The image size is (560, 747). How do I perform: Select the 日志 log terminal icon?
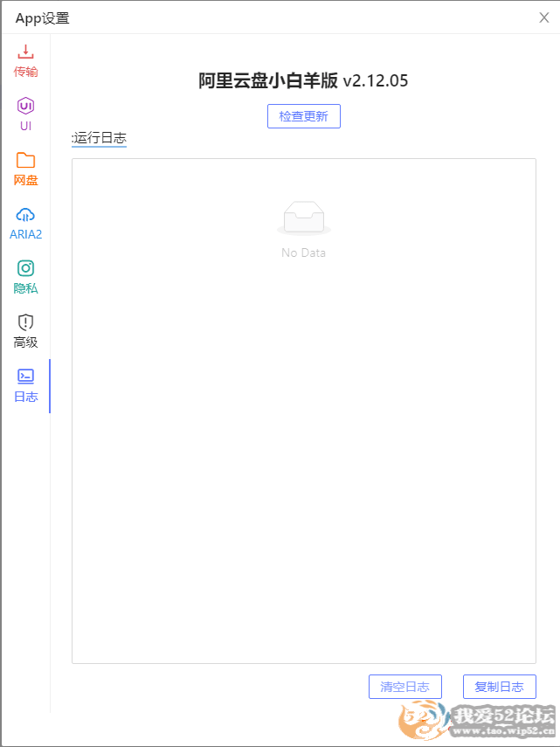[25, 377]
